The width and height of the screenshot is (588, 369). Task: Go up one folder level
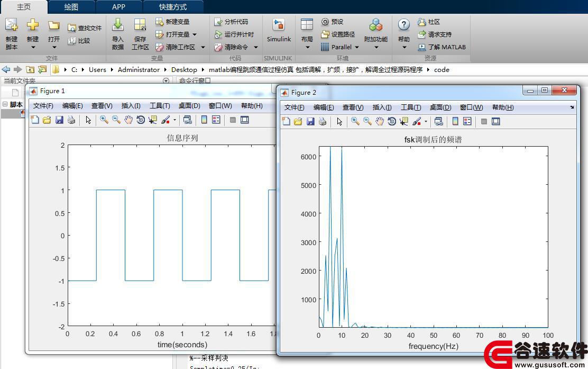30,69
